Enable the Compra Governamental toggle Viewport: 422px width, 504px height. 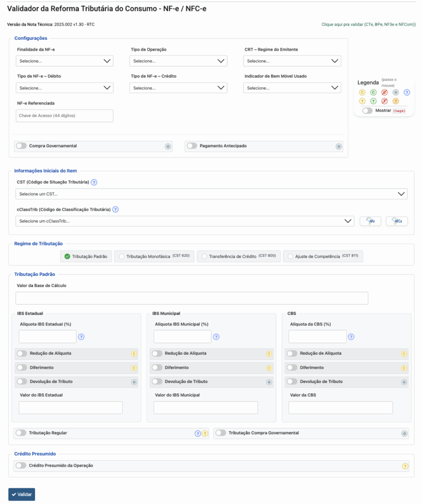pos(21,146)
